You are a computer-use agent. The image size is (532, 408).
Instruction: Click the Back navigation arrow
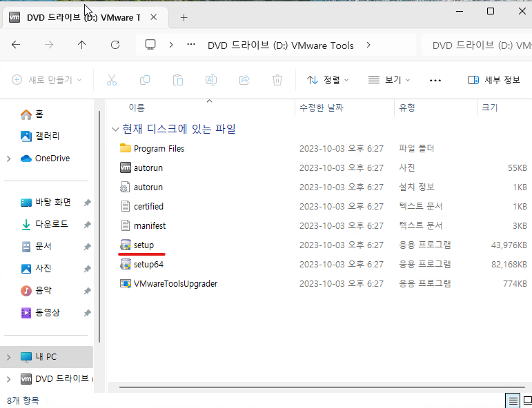[x=16, y=45]
